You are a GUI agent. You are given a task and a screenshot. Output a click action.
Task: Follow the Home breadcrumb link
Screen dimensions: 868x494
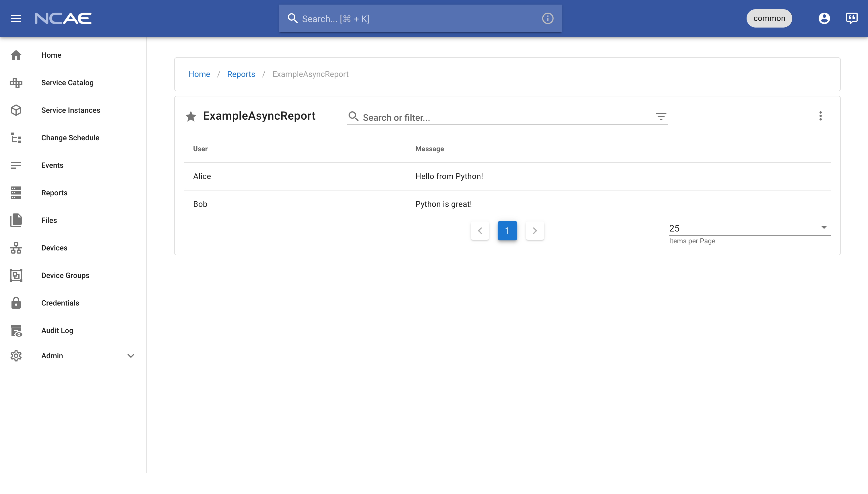199,74
